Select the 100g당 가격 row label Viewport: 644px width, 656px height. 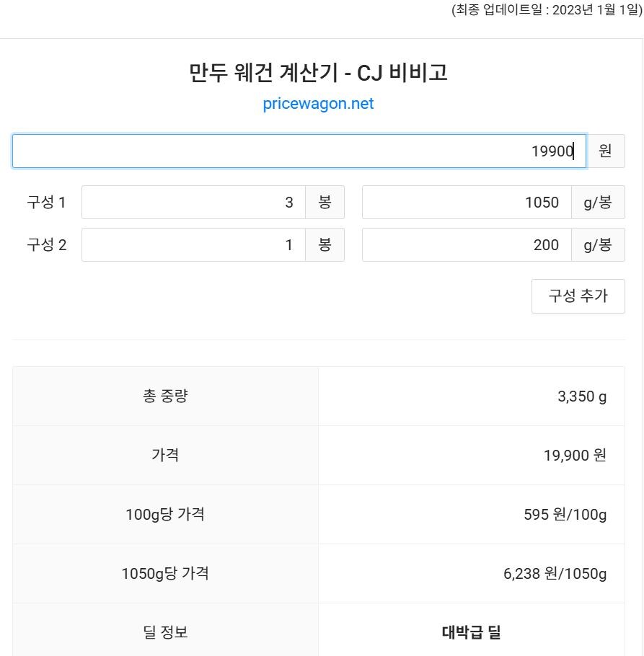(164, 514)
